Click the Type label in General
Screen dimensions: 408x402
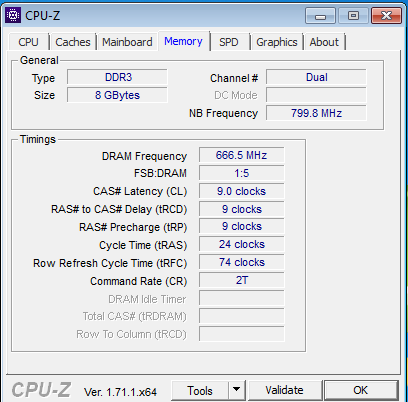pos(43,79)
